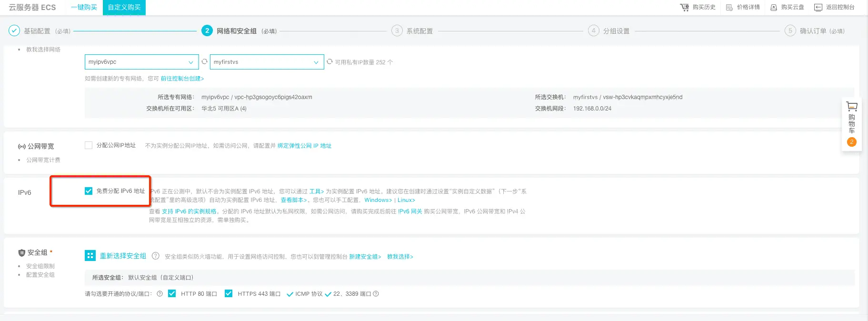The height and width of the screenshot is (321, 868).
Task: Open the 购物车 side cart icon
Action: coord(852,106)
